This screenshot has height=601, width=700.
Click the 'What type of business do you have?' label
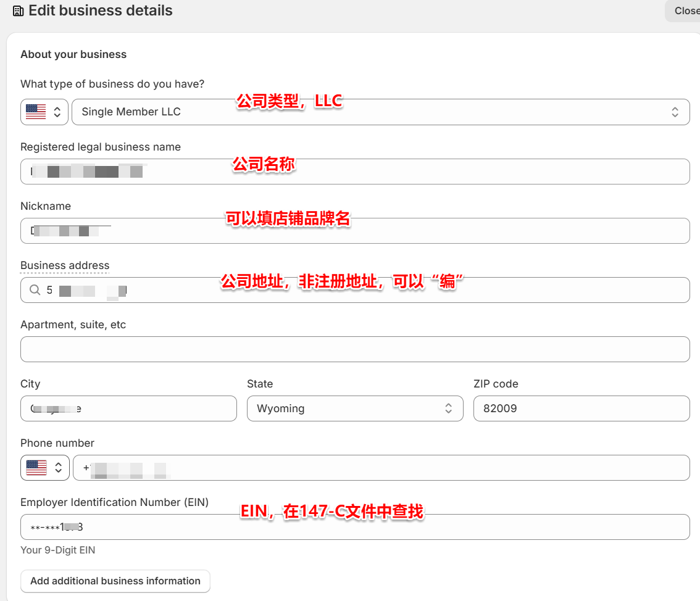click(112, 84)
